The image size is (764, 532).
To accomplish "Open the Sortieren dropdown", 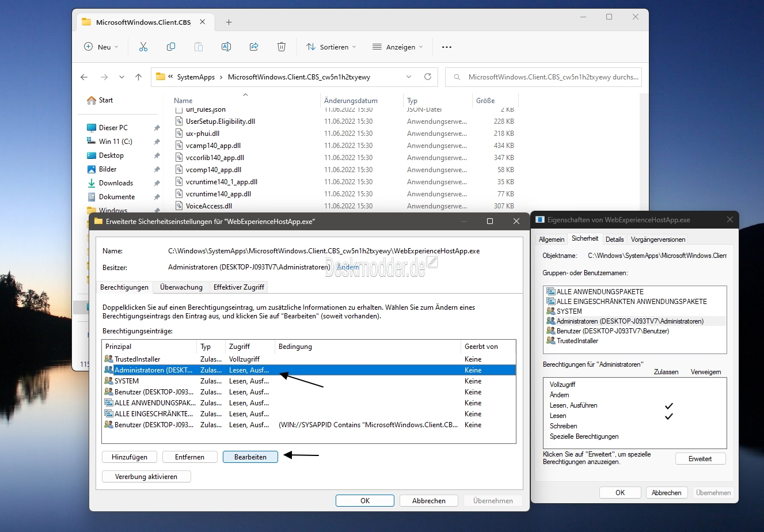I will [332, 47].
